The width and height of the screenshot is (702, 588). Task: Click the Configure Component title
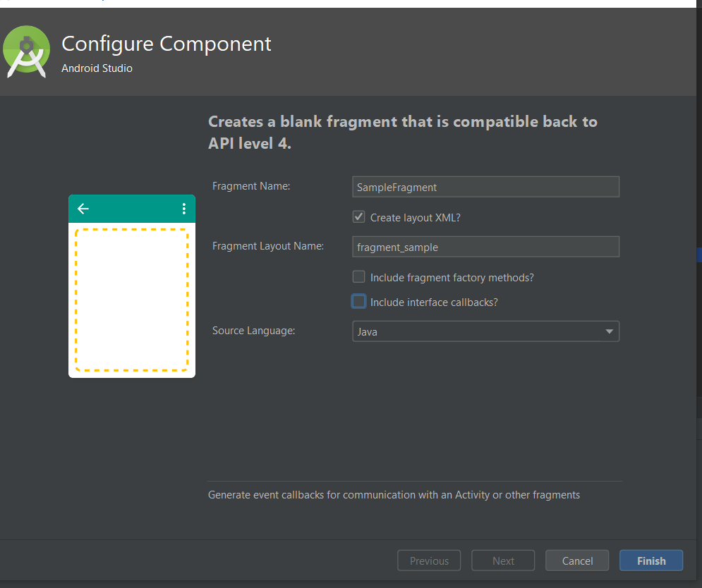(167, 44)
